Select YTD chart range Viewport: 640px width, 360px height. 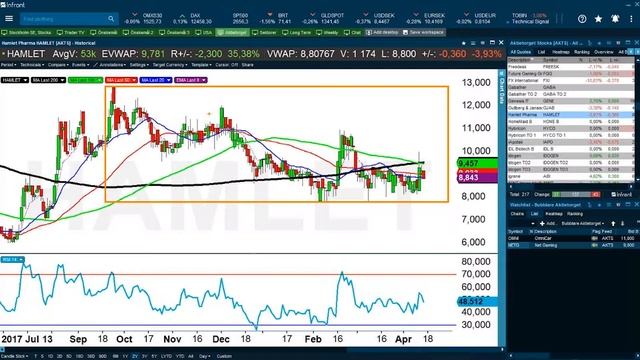180,356
